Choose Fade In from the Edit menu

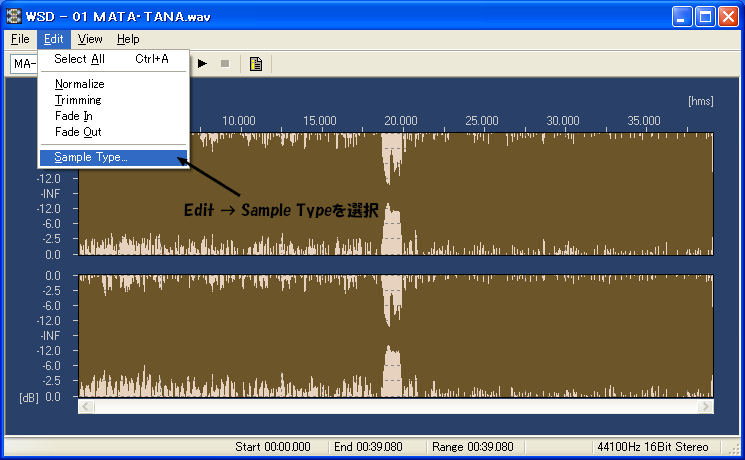pos(114,116)
